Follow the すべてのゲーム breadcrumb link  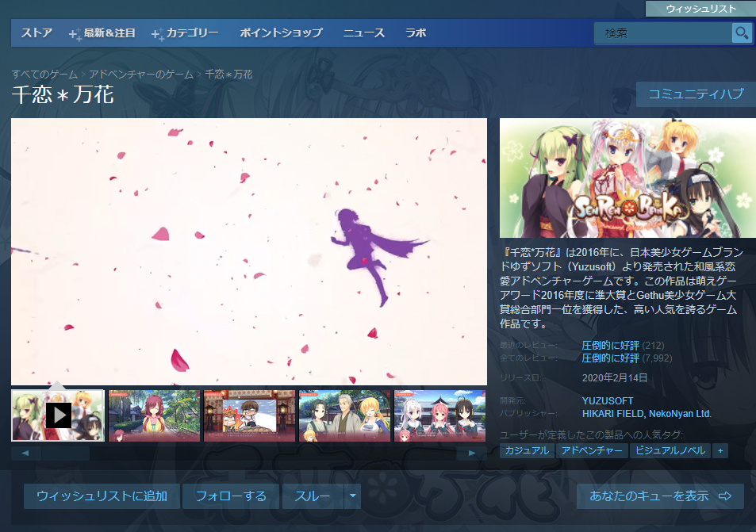pos(44,75)
